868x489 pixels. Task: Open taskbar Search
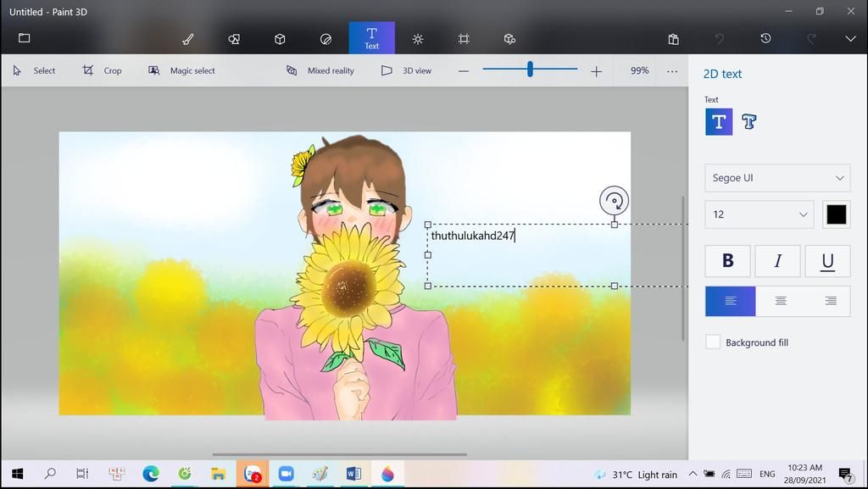[50, 474]
